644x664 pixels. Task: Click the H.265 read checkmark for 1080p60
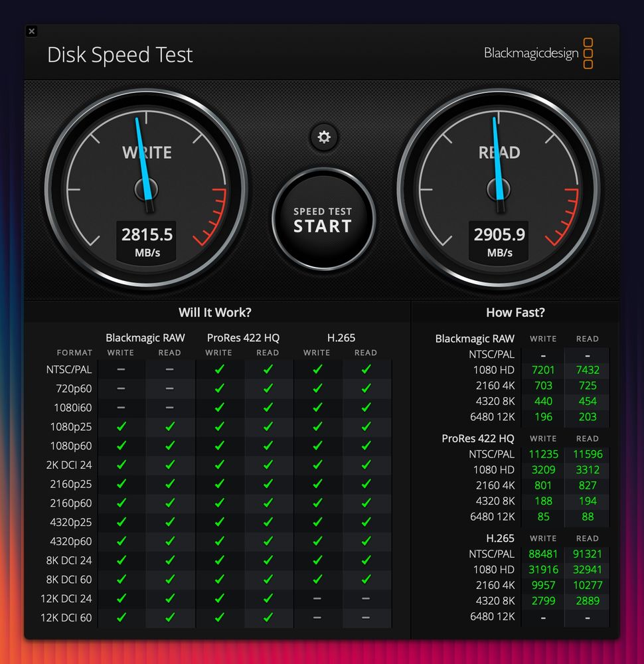[x=366, y=446]
